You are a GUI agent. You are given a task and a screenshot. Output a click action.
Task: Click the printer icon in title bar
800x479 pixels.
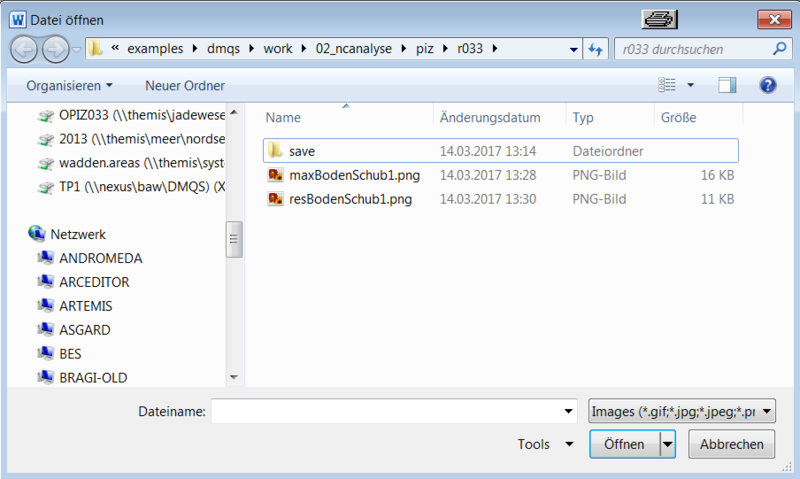coord(661,19)
